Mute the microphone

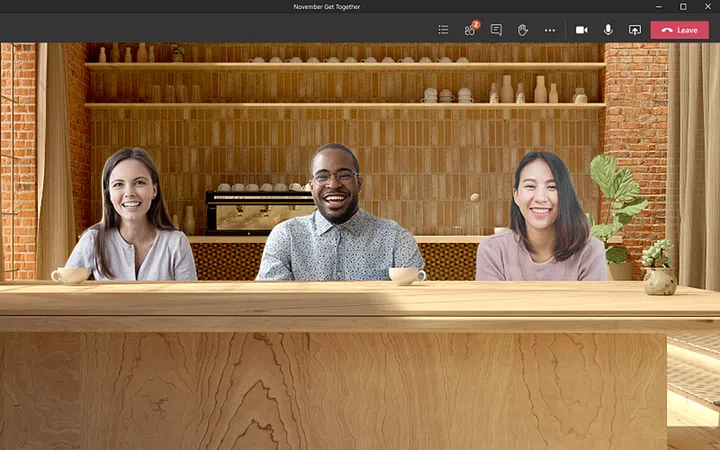608,30
